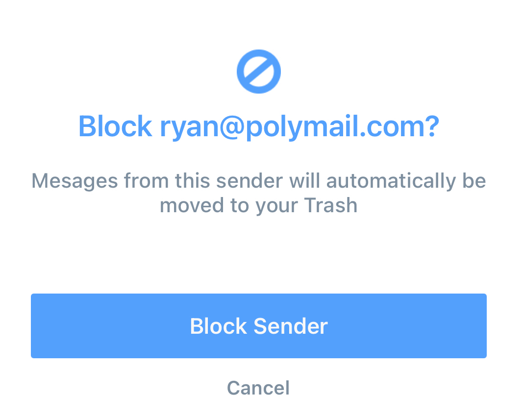Click the gray Cancel text
The image size is (524, 420).
tap(258, 388)
